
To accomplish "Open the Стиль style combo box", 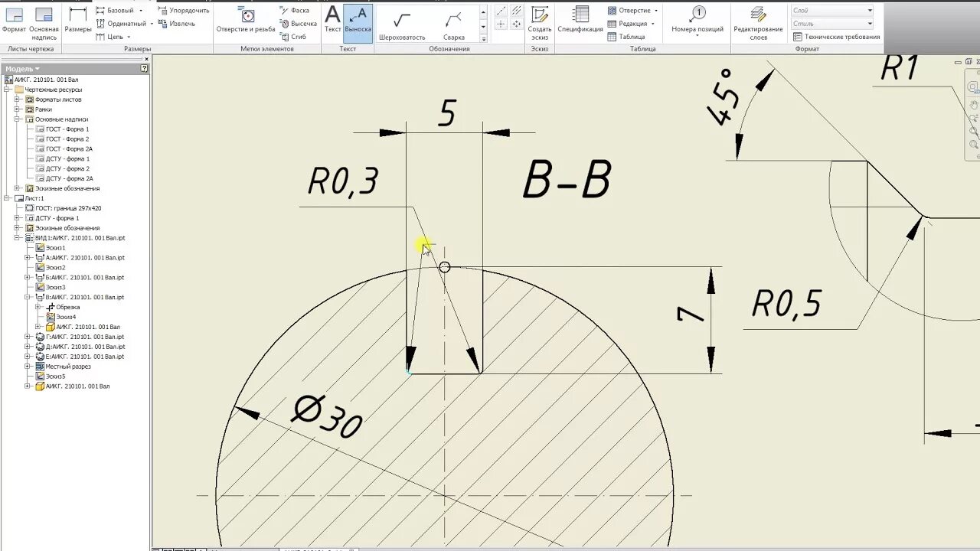I will coord(832,24).
